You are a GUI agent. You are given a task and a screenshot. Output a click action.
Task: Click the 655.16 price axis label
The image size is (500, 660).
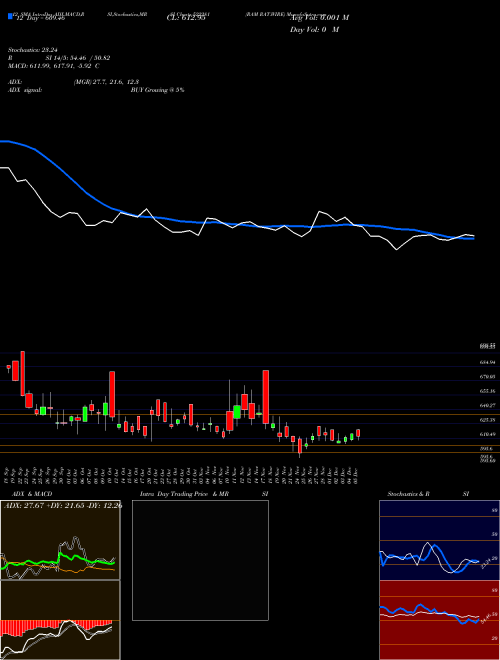point(487,391)
